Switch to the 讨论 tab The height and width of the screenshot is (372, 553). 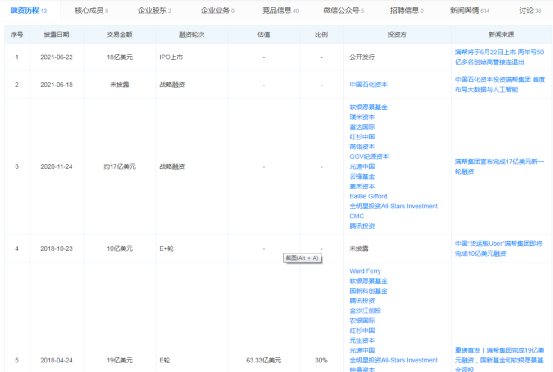click(530, 11)
